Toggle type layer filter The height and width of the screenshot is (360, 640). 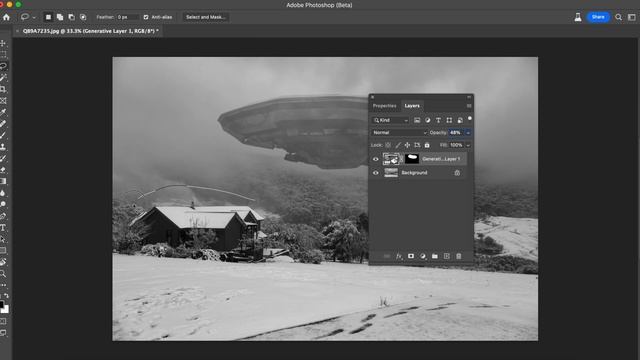coord(438,120)
